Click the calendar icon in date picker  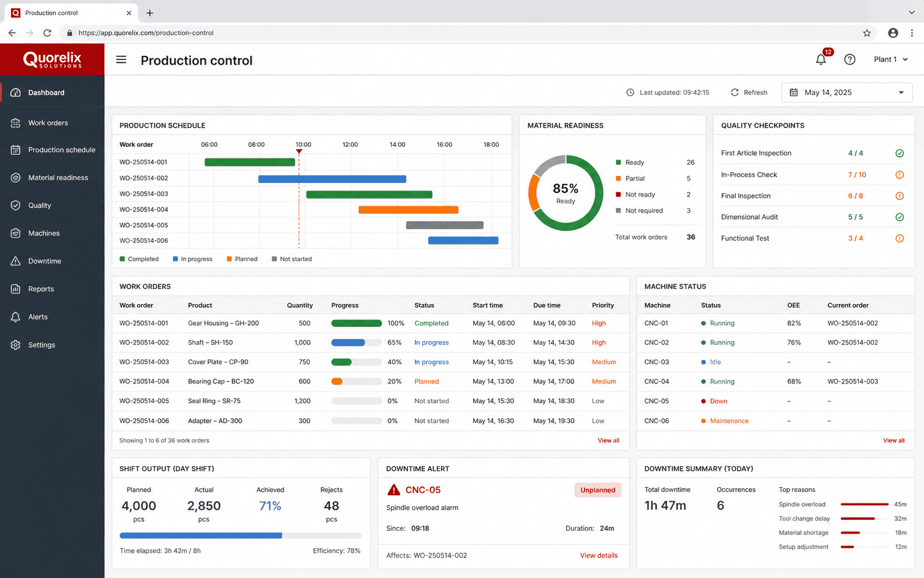(x=793, y=93)
